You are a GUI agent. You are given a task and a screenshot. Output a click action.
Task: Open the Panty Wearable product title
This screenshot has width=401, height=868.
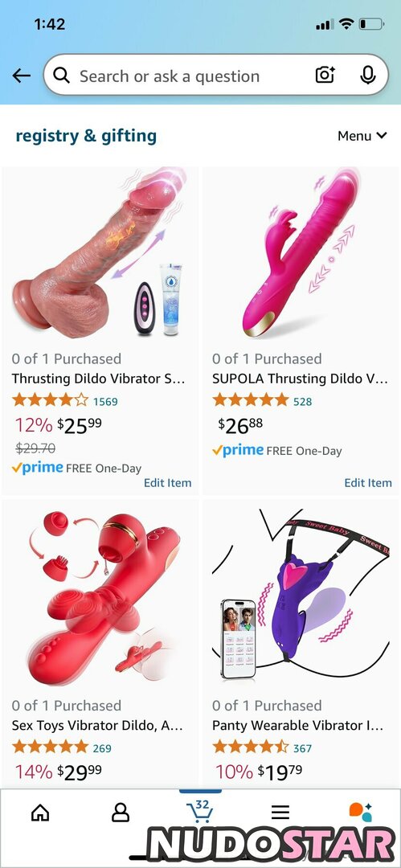(x=298, y=725)
